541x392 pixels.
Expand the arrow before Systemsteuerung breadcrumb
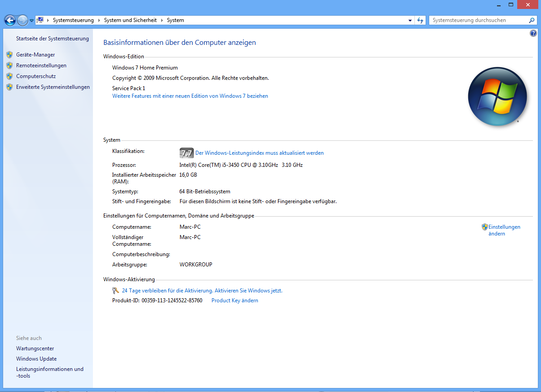point(48,20)
